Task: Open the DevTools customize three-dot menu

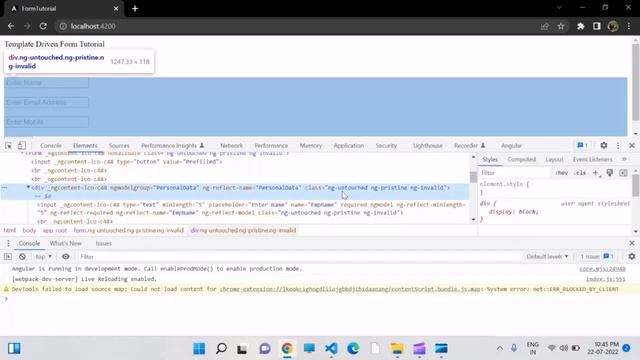Action: (618, 145)
